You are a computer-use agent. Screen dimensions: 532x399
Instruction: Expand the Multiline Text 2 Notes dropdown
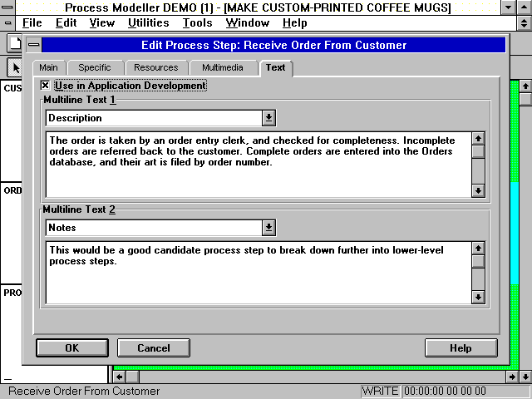(268, 227)
